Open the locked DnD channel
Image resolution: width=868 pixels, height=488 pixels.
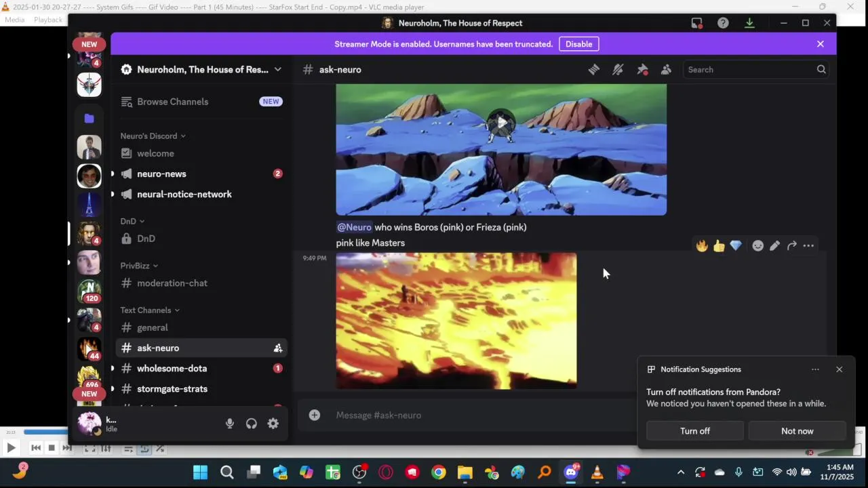click(x=201, y=239)
